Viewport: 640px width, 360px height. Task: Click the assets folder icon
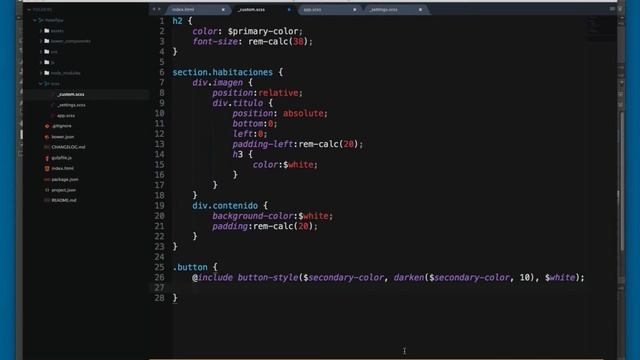click(47, 31)
